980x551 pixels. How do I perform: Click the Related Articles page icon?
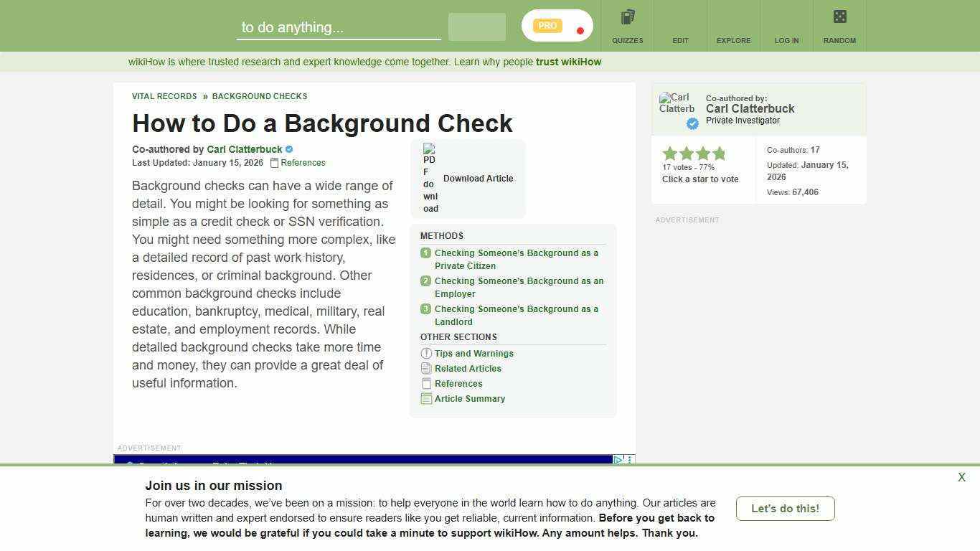(426, 368)
